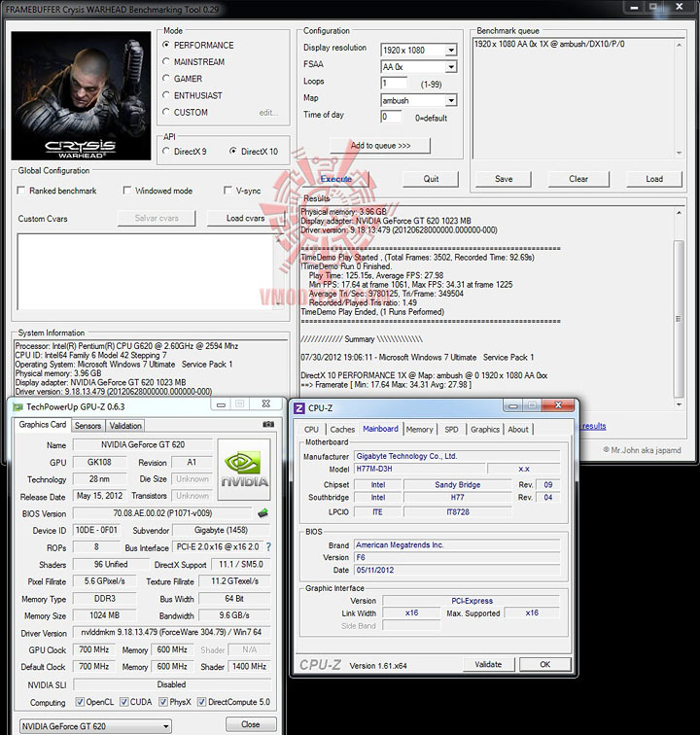700x735 pixels.
Task: Clear the benchmark queue
Action: pos(578,179)
